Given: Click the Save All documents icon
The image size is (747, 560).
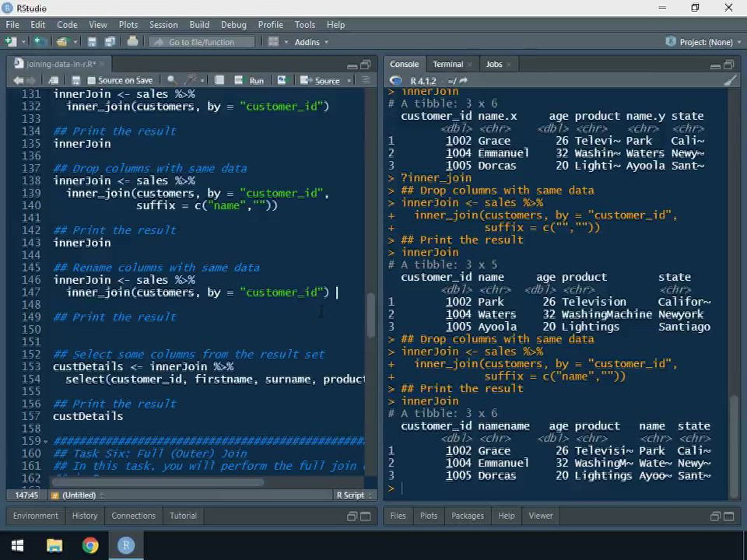Looking at the screenshot, I should (109, 42).
